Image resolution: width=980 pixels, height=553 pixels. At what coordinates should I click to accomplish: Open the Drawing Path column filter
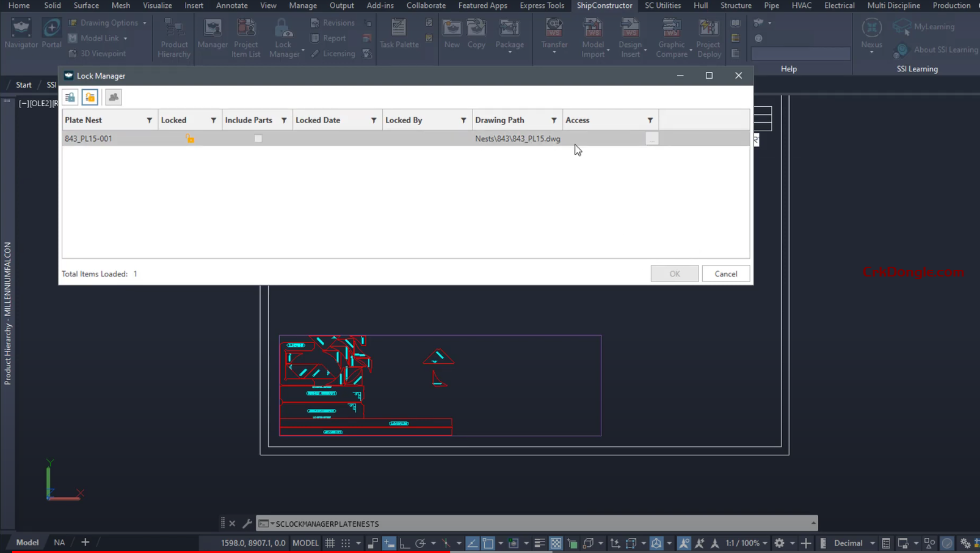(553, 120)
